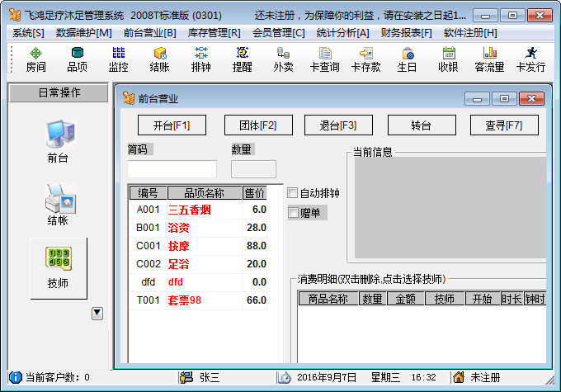Screen dimensions: 561x392
Task: Expand the sidebar down arrow button
Action: [x=97, y=313]
